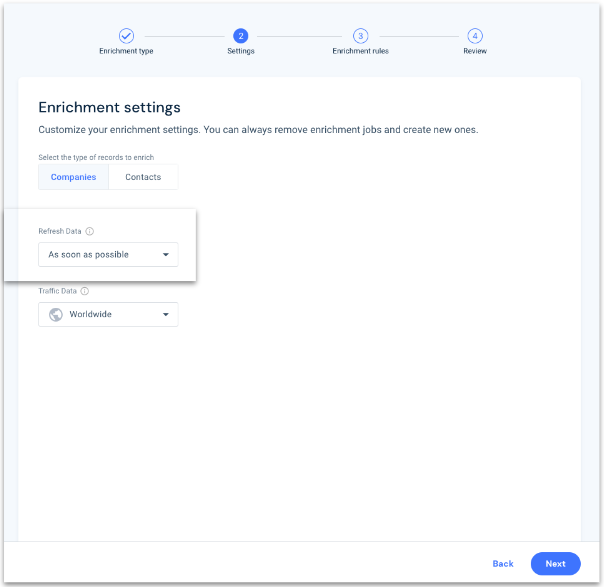Screen dimensions: 604x587
Task: Expand Refresh Data dropdown arrow
Action: point(166,255)
